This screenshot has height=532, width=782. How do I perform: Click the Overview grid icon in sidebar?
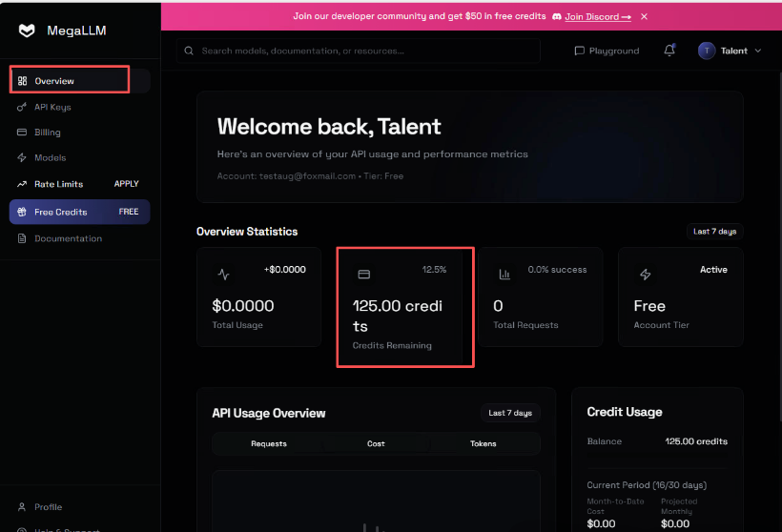22,81
